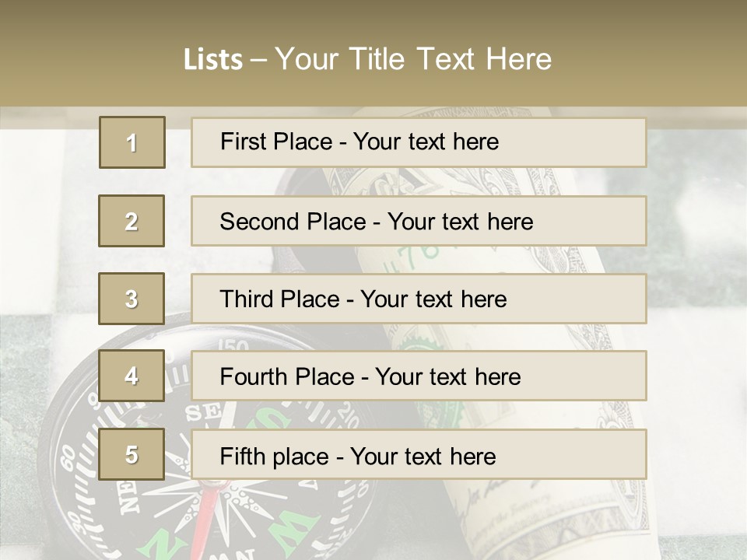
Task: Click the red compass needle
Action: pos(204,520)
